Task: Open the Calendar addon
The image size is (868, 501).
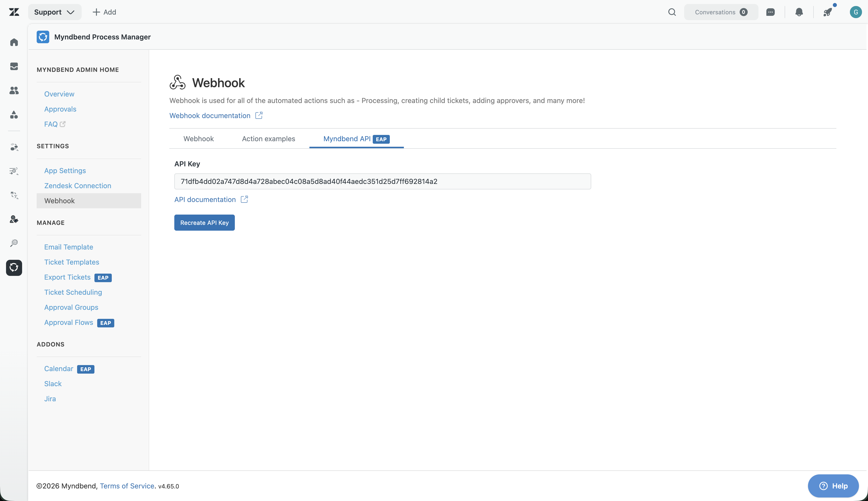Action: pos(59,369)
